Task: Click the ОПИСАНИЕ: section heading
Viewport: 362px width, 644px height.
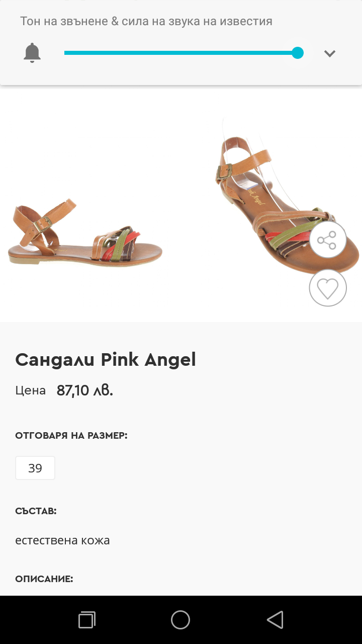Action: click(44, 579)
